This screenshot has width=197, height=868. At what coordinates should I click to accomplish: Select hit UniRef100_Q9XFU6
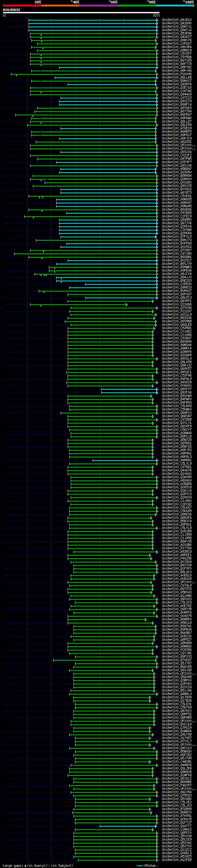[x=177, y=392]
